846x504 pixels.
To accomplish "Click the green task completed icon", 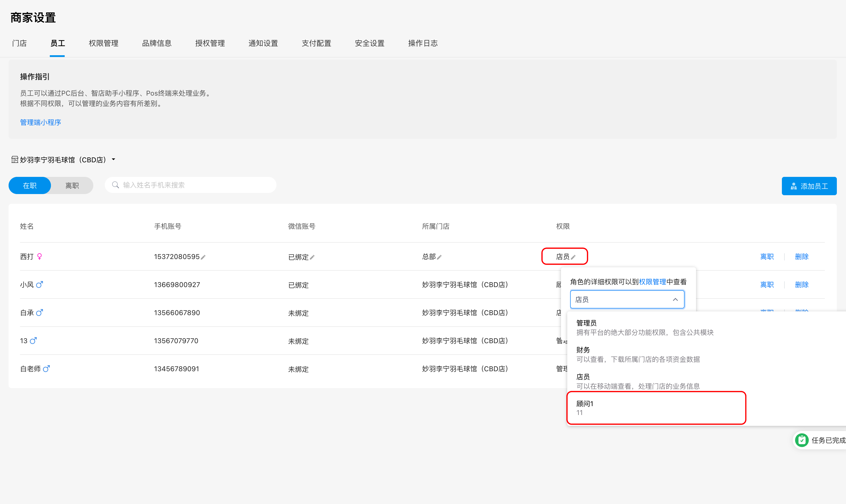I will pos(802,440).
